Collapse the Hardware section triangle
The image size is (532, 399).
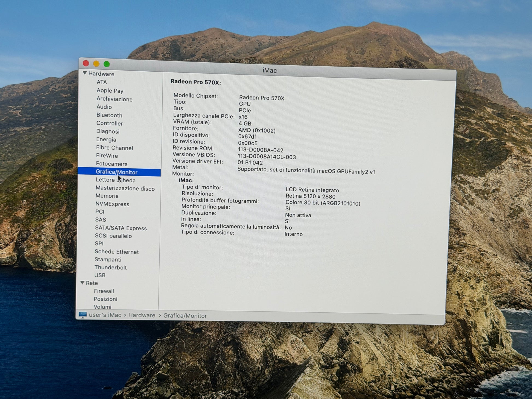(85, 73)
